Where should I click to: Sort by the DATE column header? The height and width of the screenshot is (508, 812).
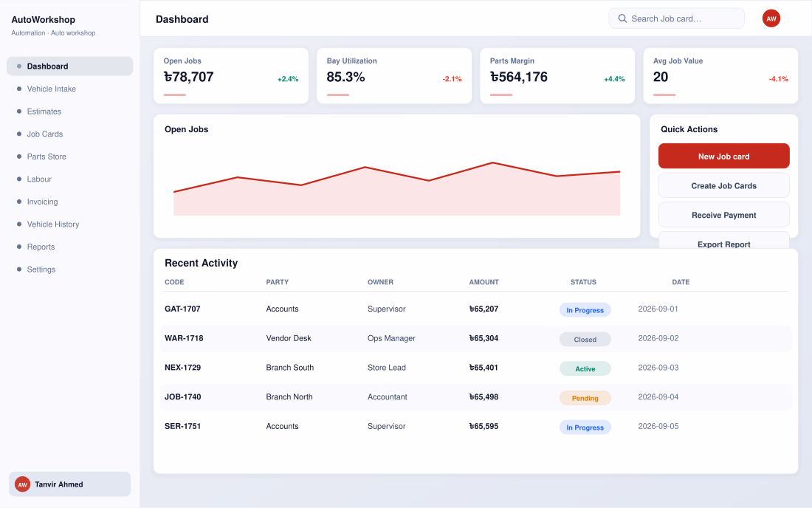pyautogui.click(x=681, y=282)
